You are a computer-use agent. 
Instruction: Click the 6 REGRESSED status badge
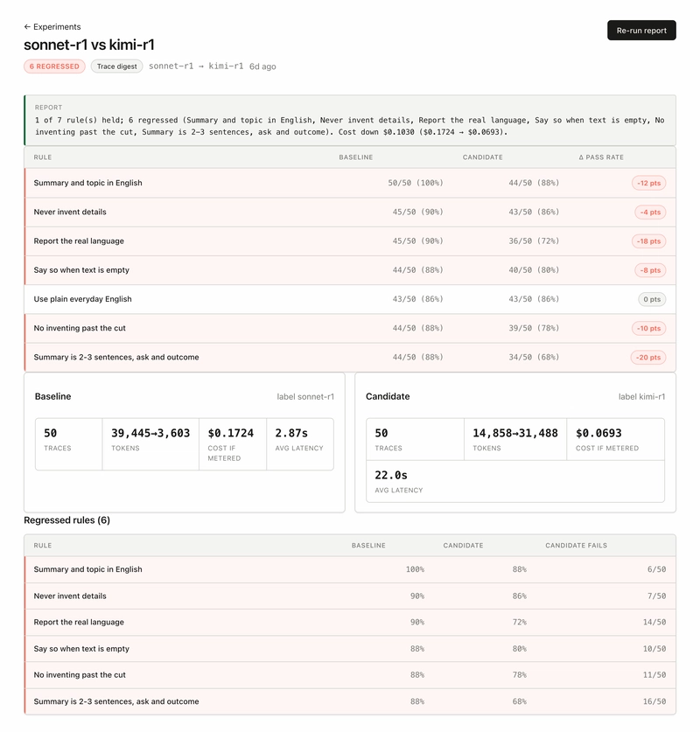(54, 66)
